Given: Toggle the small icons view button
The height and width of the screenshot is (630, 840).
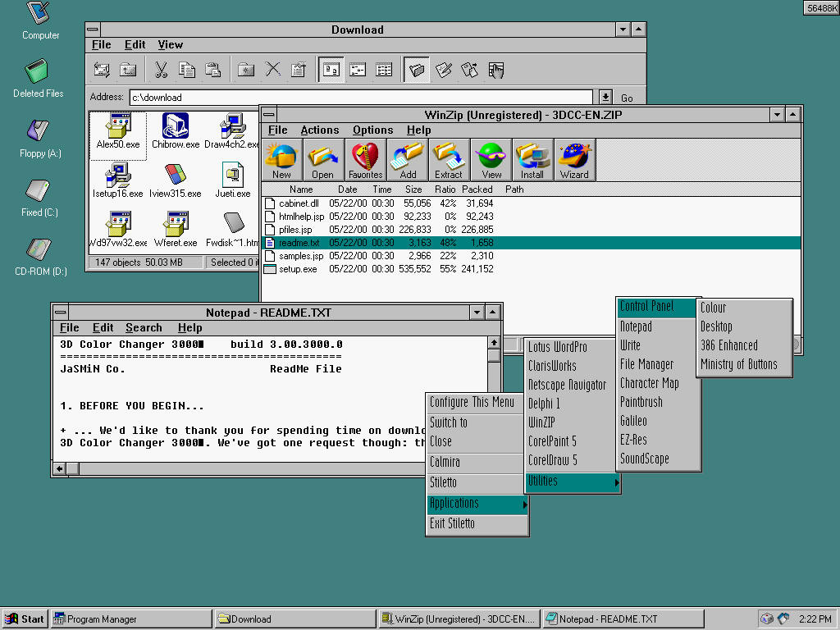Looking at the screenshot, I should [x=358, y=70].
